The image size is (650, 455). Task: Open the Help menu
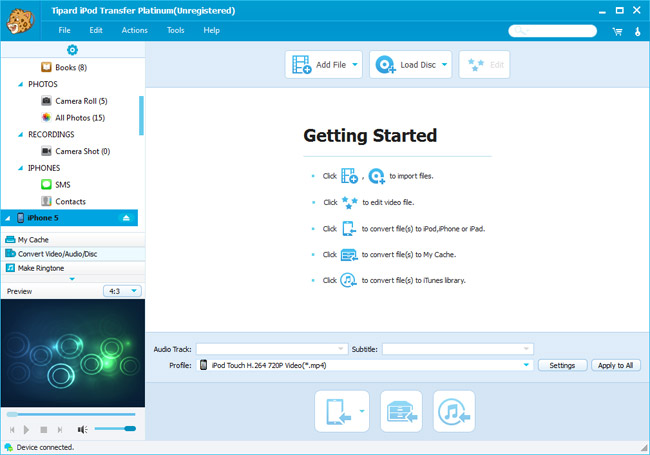click(x=211, y=30)
